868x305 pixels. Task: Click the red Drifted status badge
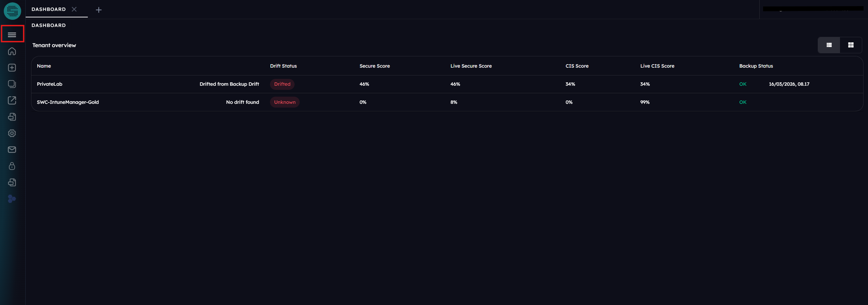pyautogui.click(x=282, y=84)
